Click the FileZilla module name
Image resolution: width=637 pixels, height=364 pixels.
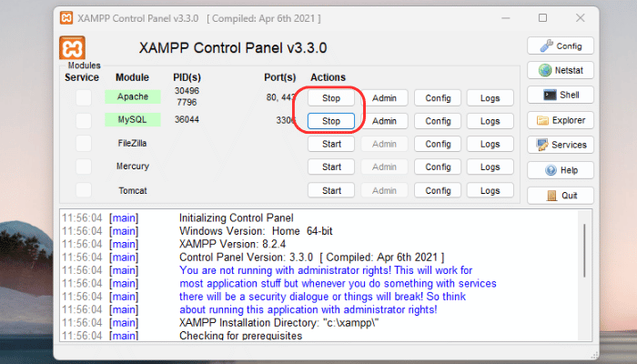point(133,143)
